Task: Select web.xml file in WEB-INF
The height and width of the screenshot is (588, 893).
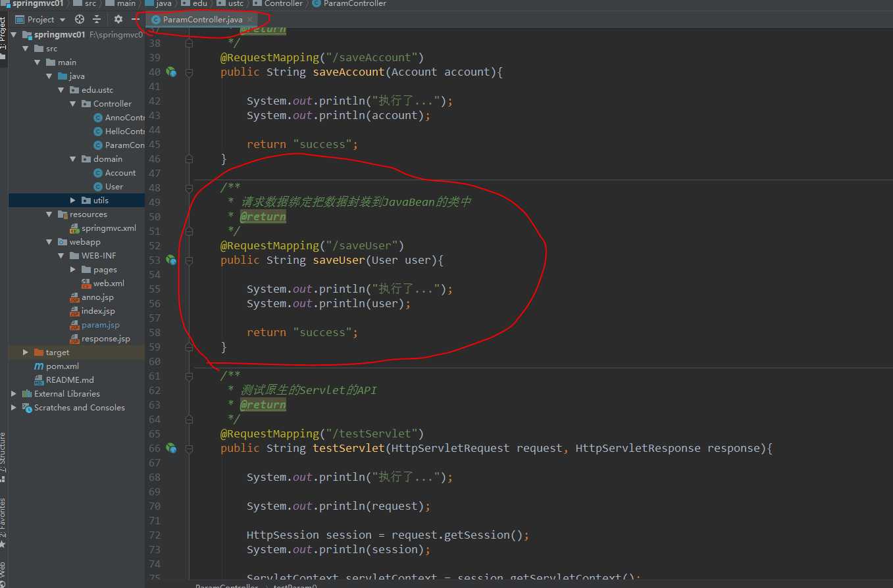Action: [103, 283]
